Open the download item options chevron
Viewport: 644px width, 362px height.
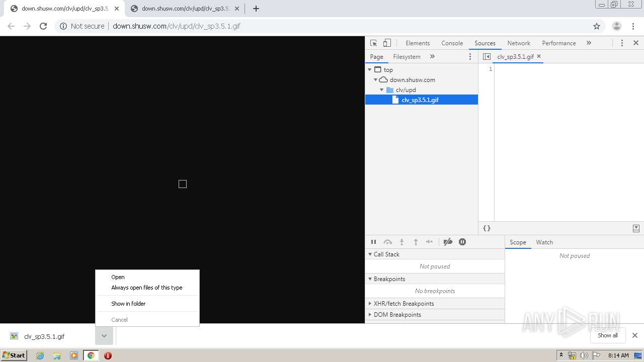(104, 336)
